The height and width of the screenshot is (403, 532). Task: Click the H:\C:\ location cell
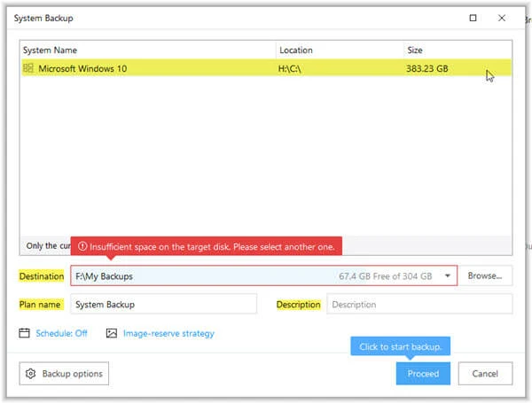coord(289,69)
